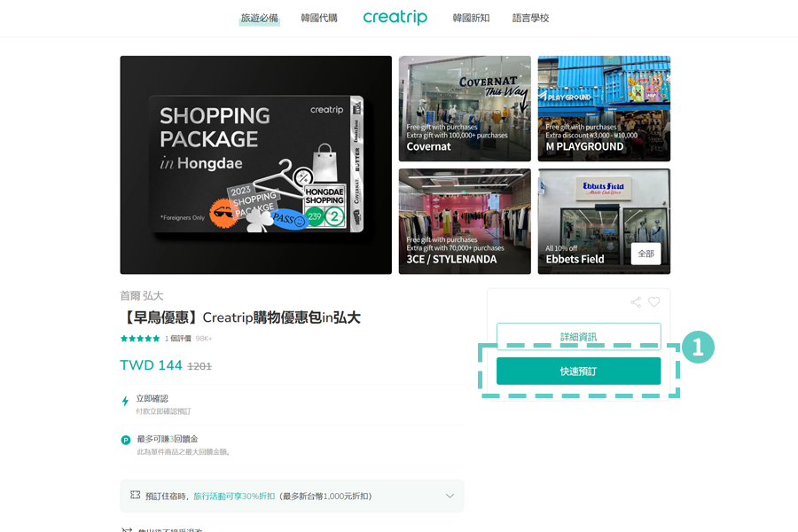
Task: Open the 韓國代購 menu item
Action: 319,16
